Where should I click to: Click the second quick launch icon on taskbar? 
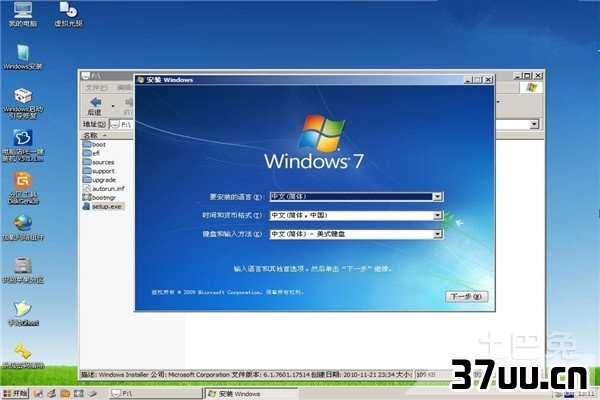click(x=52, y=393)
